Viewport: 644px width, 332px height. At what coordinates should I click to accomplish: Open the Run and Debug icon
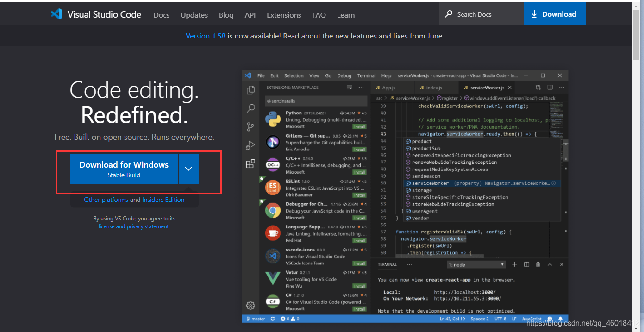click(x=250, y=145)
